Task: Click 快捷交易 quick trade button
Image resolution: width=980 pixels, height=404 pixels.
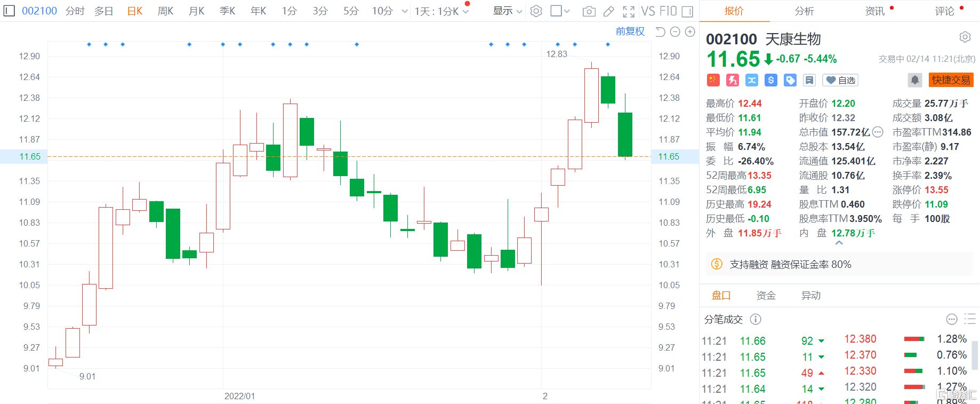Action: click(x=951, y=80)
